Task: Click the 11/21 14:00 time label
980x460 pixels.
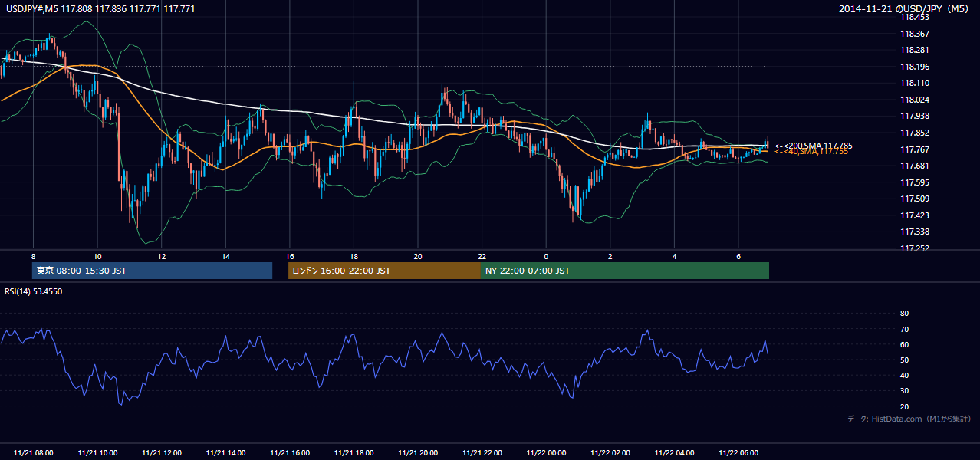Action: [225, 453]
